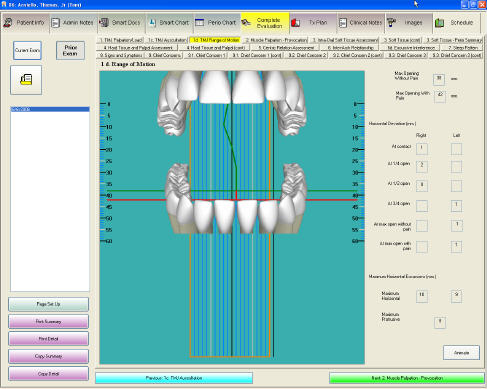Select the TMJ Auscultation tab
Screen dimensions: 487x389
167,40
